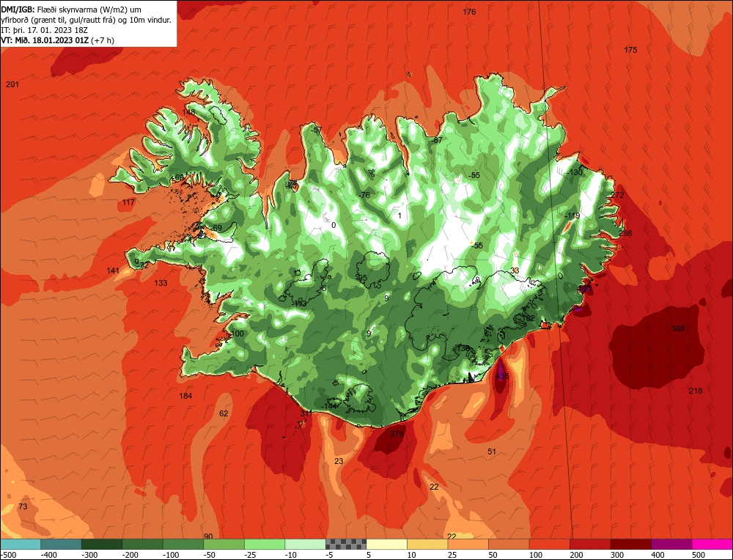Click the value 51 in the southern sea
The height and width of the screenshot is (560, 733).
(x=492, y=452)
